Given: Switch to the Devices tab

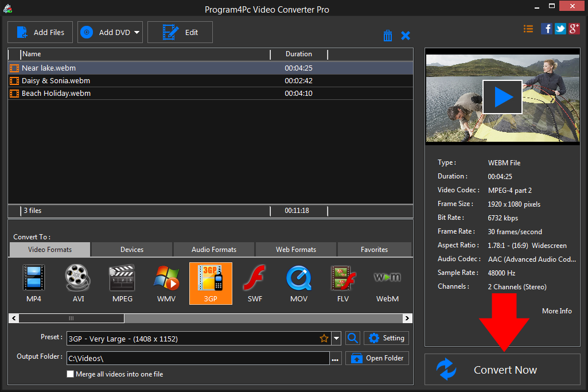Looking at the screenshot, I should [131, 249].
